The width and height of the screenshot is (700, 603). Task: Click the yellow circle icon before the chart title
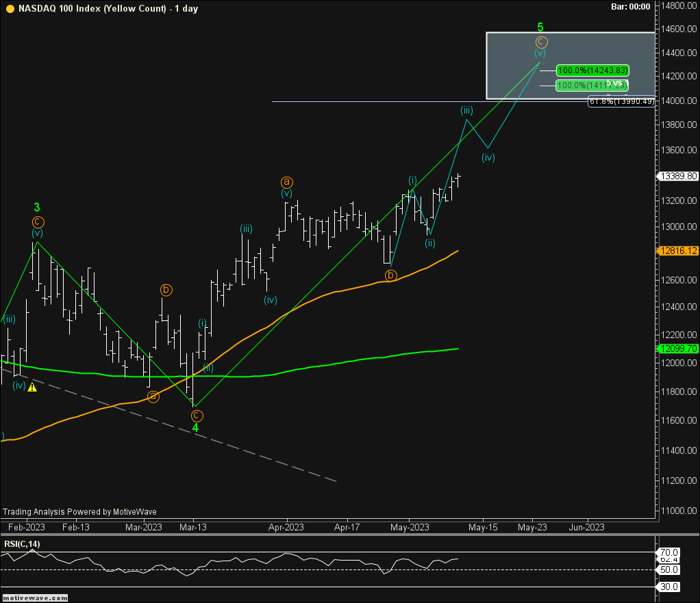coord(10,8)
